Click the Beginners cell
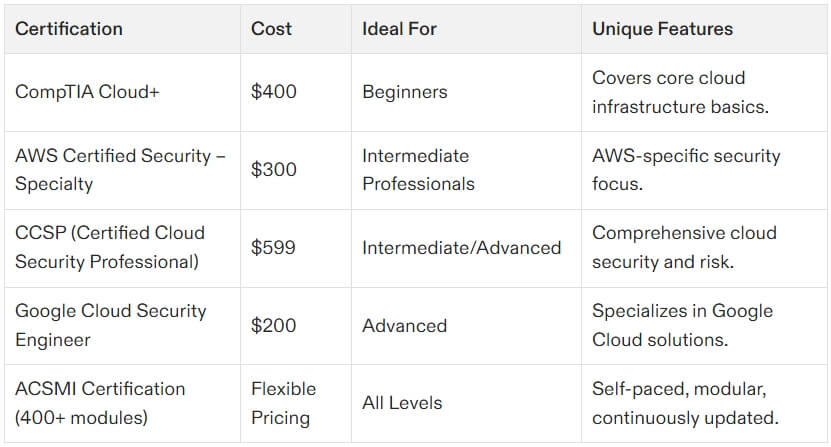 pos(404,92)
